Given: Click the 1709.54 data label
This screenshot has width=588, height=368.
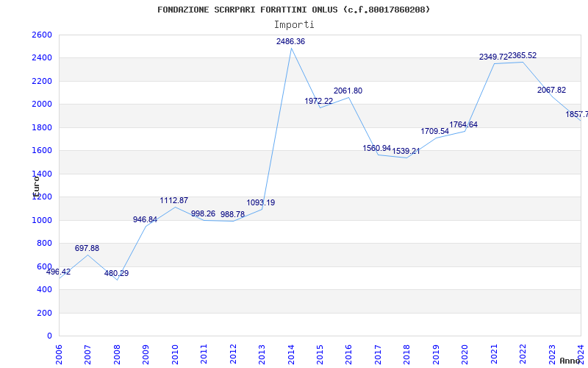Looking at the screenshot, I should (x=434, y=132).
